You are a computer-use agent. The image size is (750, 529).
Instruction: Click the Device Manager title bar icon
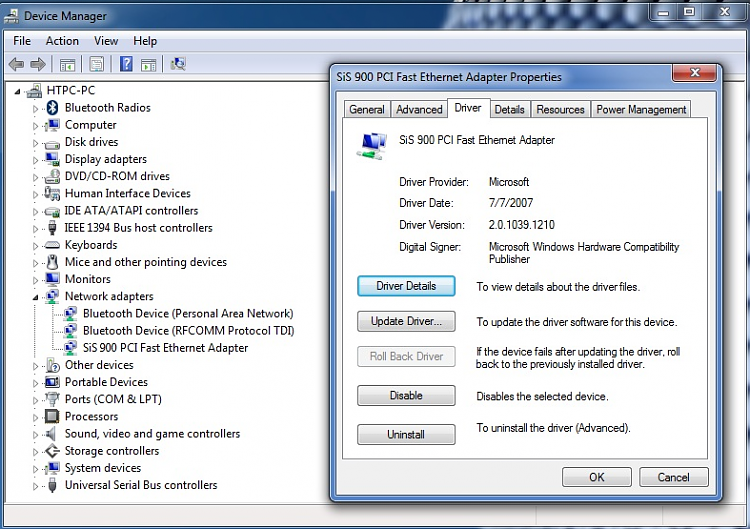(11, 16)
